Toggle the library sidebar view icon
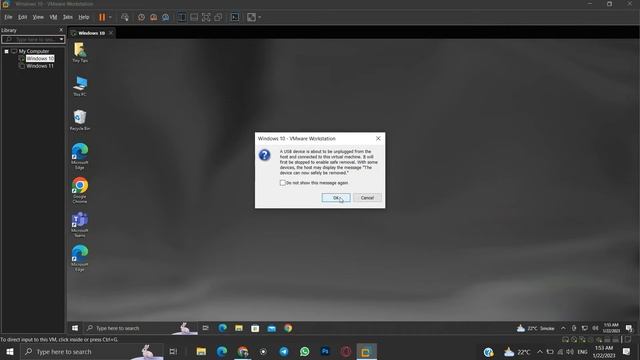The height and width of the screenshot is (360, 640). pyautogui.click(x=182, y=17)
